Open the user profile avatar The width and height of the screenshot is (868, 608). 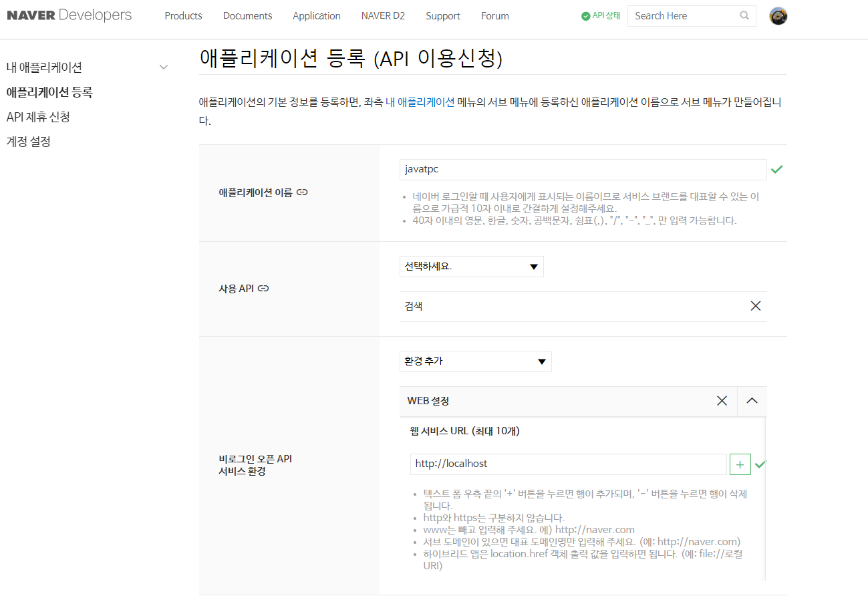point(778,16)
